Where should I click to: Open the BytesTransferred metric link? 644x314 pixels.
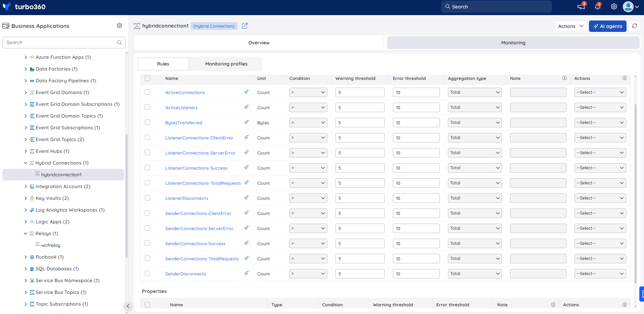click(184, 123)
